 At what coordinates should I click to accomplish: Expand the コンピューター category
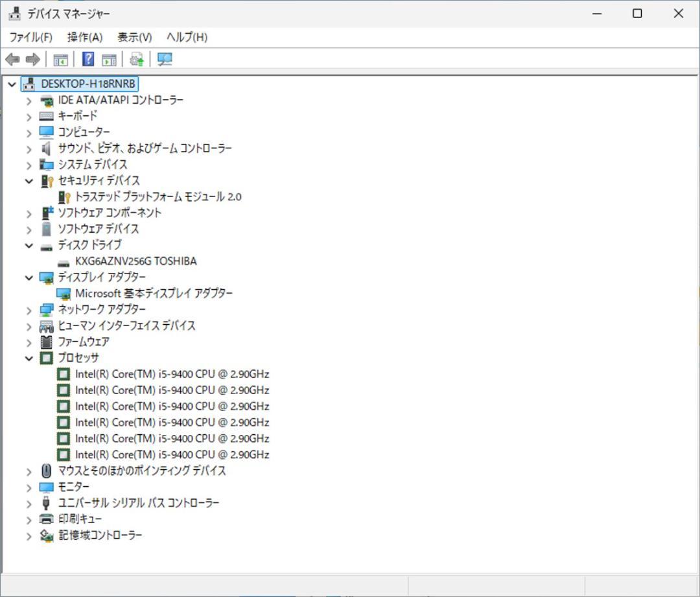click(x=29, y=133)
